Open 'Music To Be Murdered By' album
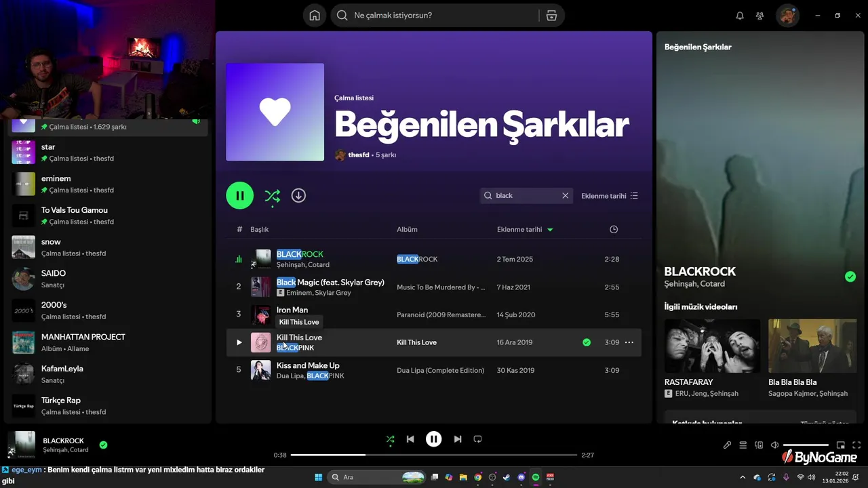The width and height of the screenshot is (868, 488). (x=441, y=287)
